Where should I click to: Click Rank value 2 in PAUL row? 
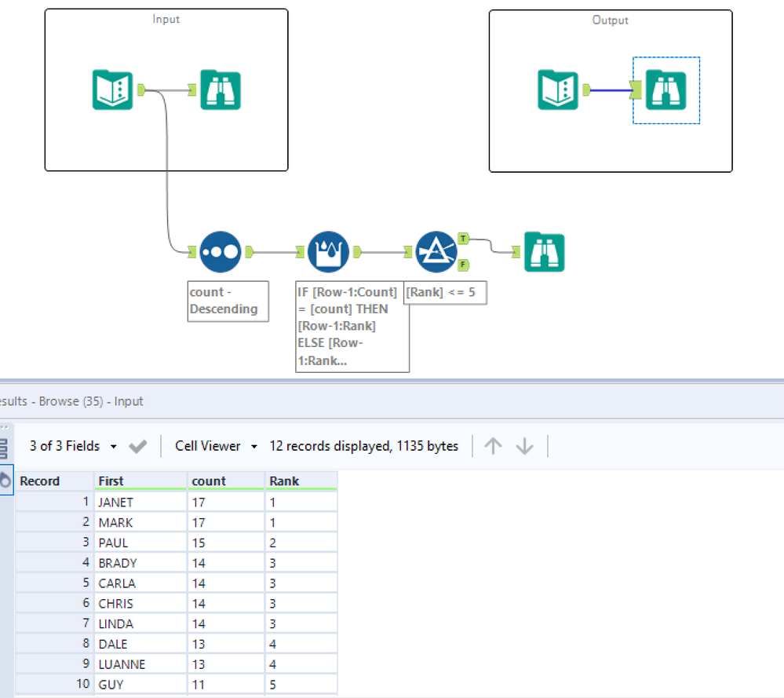coord(301,543)
